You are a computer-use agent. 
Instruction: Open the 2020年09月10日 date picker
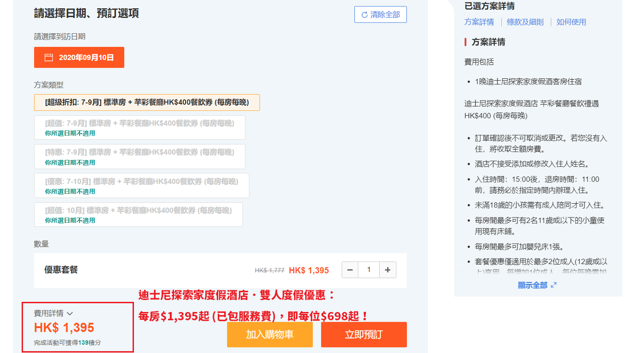[79, 58]
